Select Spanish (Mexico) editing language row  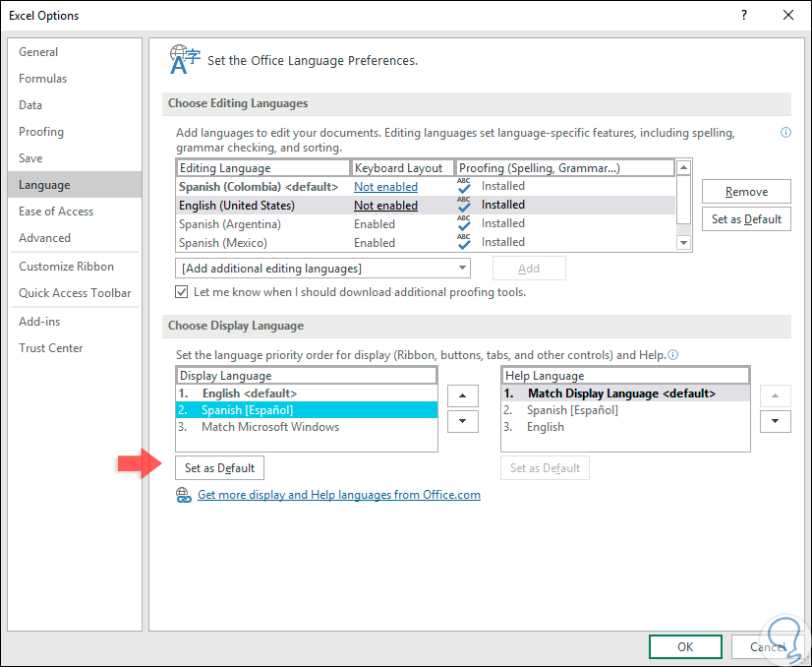(x=426, y=242)
